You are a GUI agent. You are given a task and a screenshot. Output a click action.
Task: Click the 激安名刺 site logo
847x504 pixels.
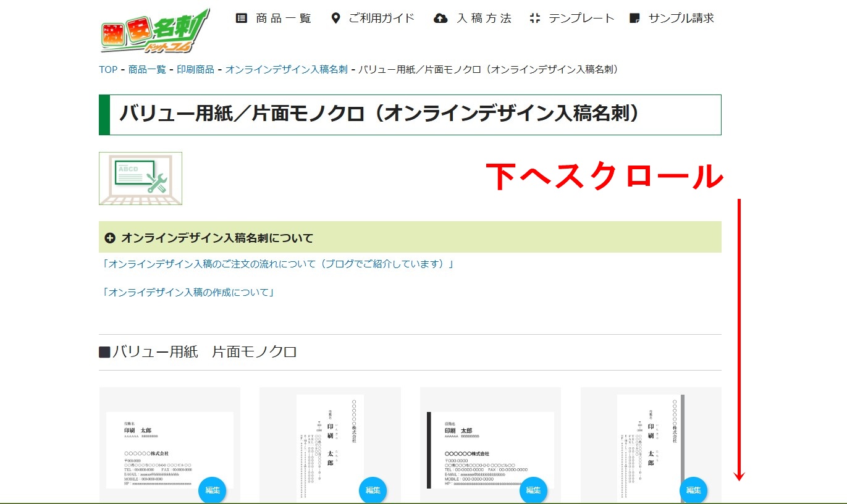pos(154,31)
